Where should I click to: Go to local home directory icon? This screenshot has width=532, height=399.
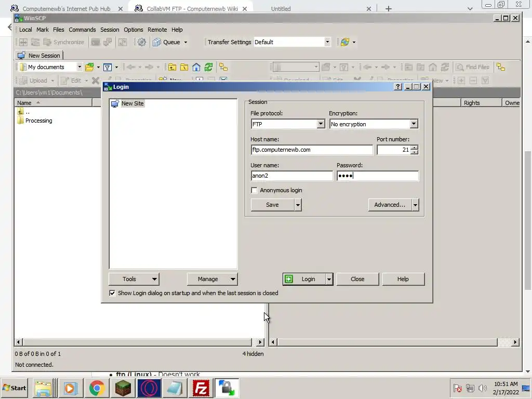point(196,67)
